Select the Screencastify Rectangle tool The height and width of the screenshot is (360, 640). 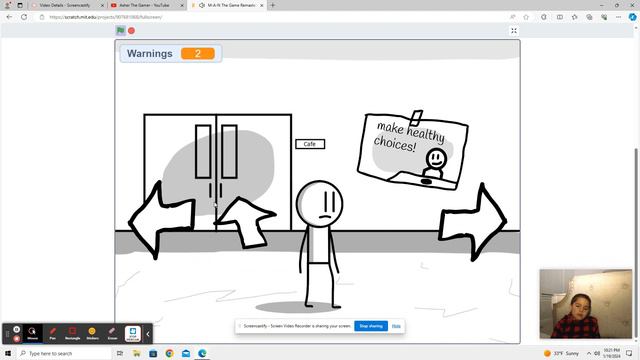coord(72,333)
